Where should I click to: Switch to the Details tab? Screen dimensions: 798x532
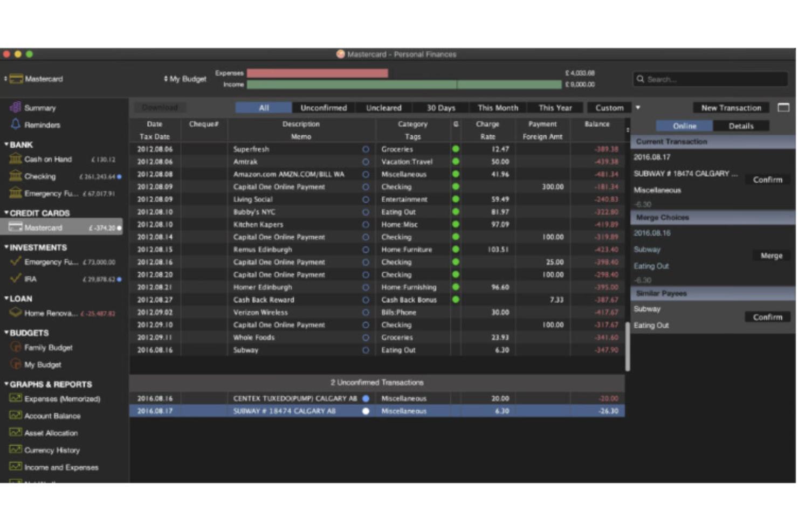coord(742,126)
